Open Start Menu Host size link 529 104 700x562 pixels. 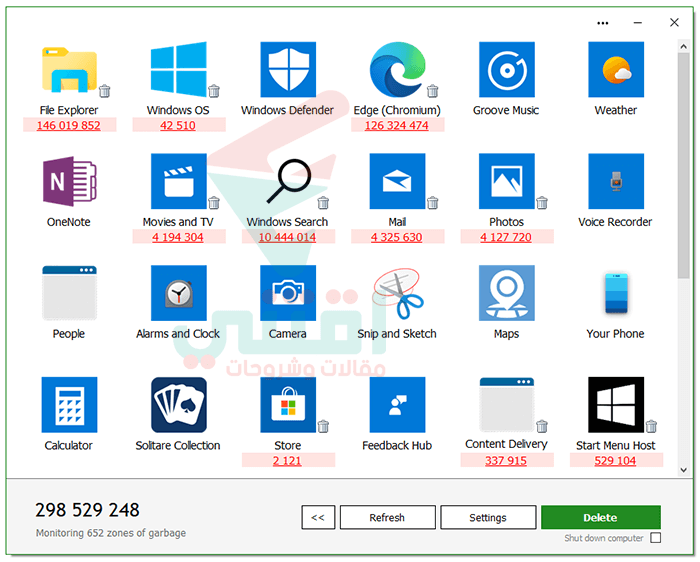(x=615, y=461)
